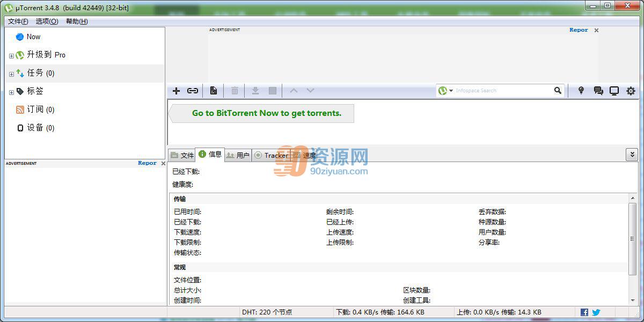Click the 分享率 label
Viewport: 644px width, 322px height.
(x=489, y=243)
